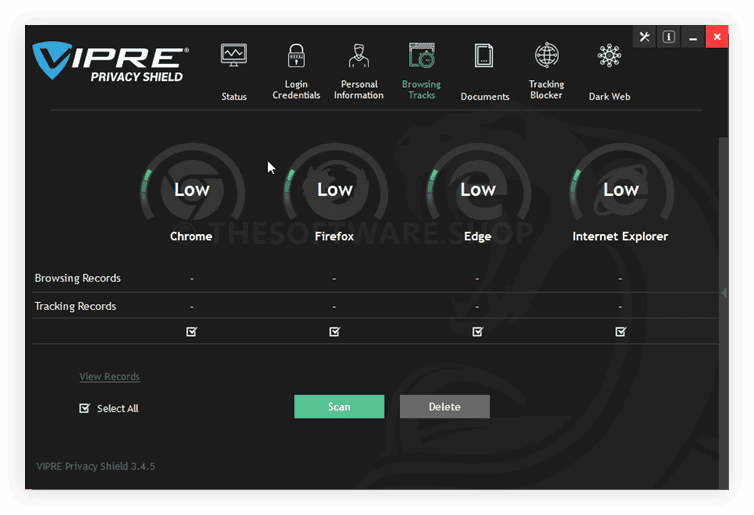The width and height of the screenshot is (754, 515).
Task: Go to the Documents icon
Action: [484, 55]
